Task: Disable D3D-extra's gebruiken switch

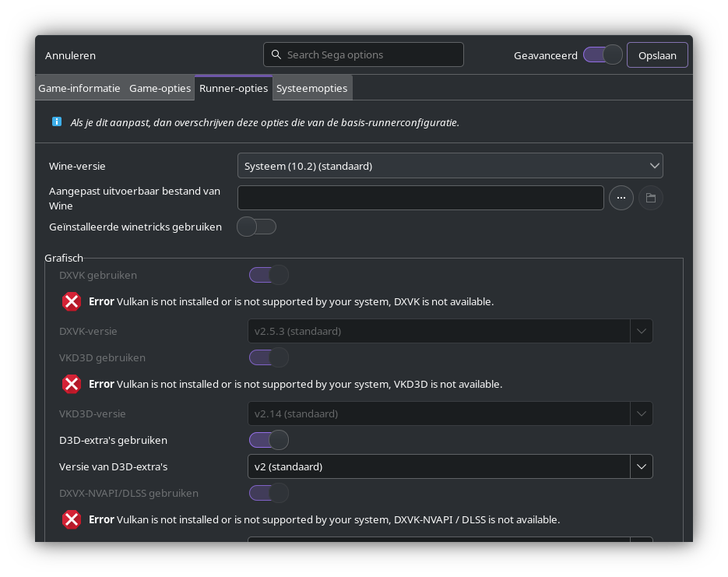Action: pos(269,440)
